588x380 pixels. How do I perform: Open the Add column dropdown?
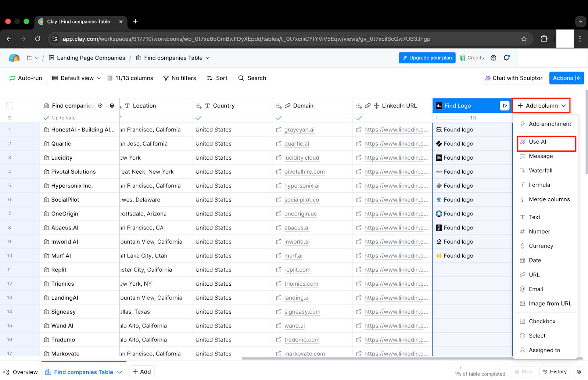541,106
